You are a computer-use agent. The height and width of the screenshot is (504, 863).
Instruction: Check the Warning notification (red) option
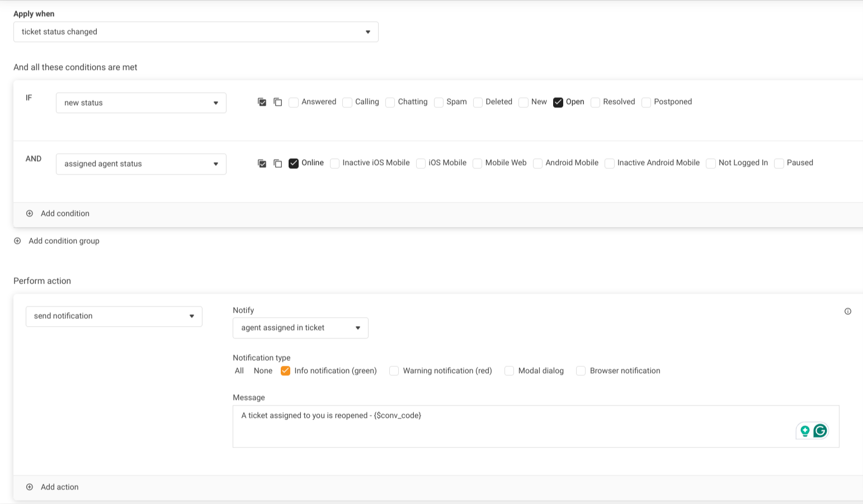coord(394,371)
